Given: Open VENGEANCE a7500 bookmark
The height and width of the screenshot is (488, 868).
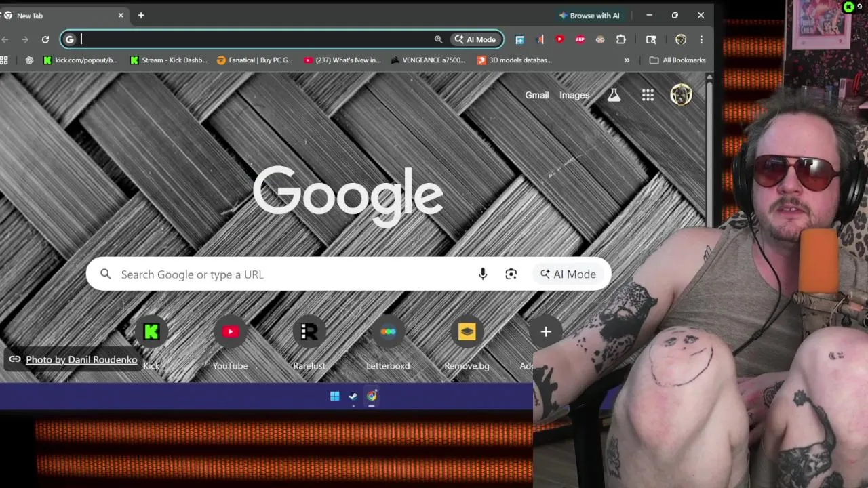Looking at the screenshot, I should coord(428,60).
